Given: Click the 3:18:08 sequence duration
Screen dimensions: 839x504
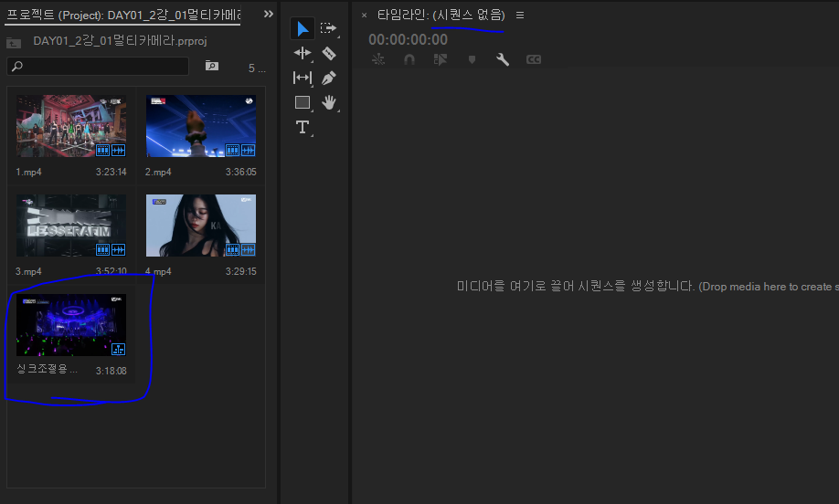Looking at the screenshot, I should pyautogui.click(x=111, y=371).
